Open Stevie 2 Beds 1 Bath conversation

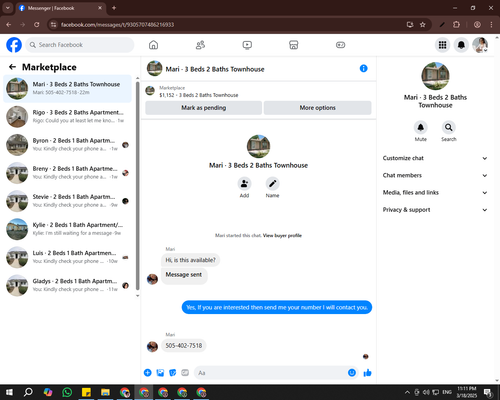tap(68, 201)
